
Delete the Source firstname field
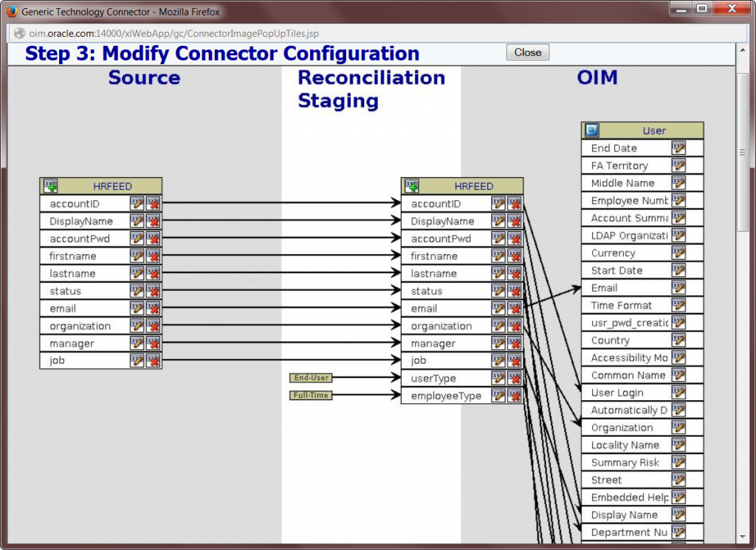click(153, 255)
